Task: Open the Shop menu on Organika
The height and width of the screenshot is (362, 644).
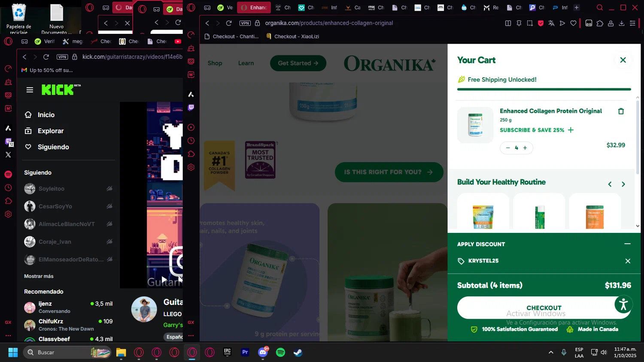Action: tap(215, 63)
